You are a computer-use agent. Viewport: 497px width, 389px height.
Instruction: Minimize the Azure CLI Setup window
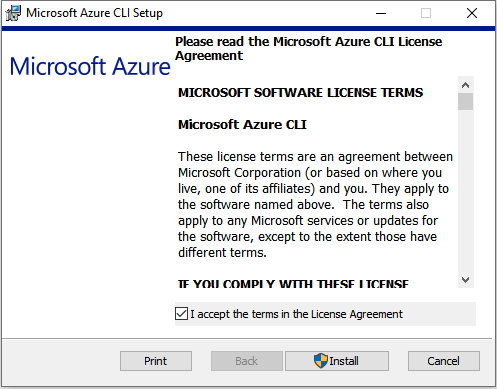click(x=381, y=13)
